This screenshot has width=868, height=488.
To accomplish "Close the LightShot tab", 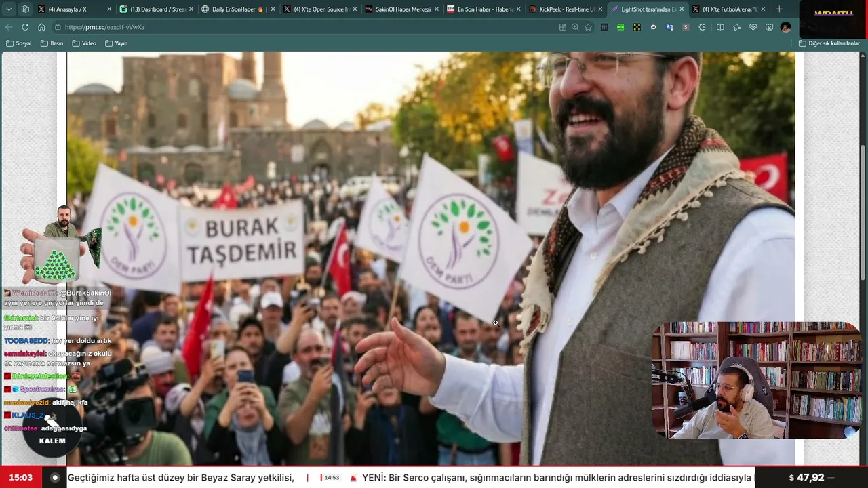I will pos(682,9).
